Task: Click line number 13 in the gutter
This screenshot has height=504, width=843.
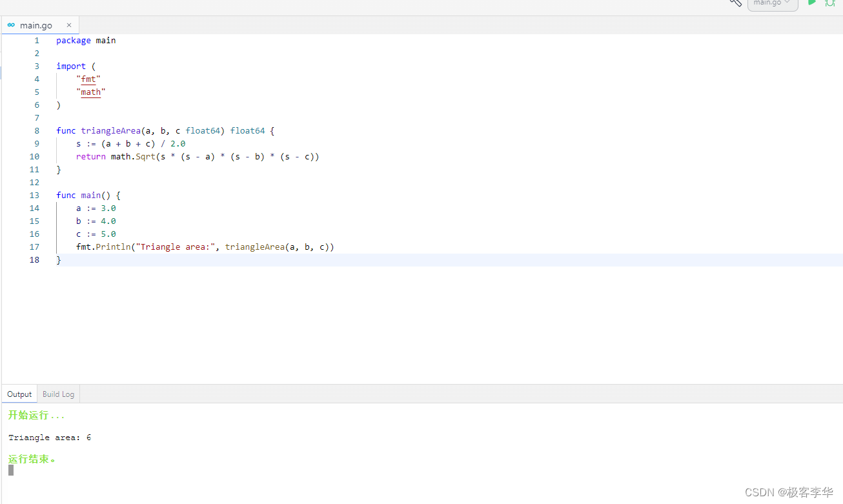Action: pos(34,195)
